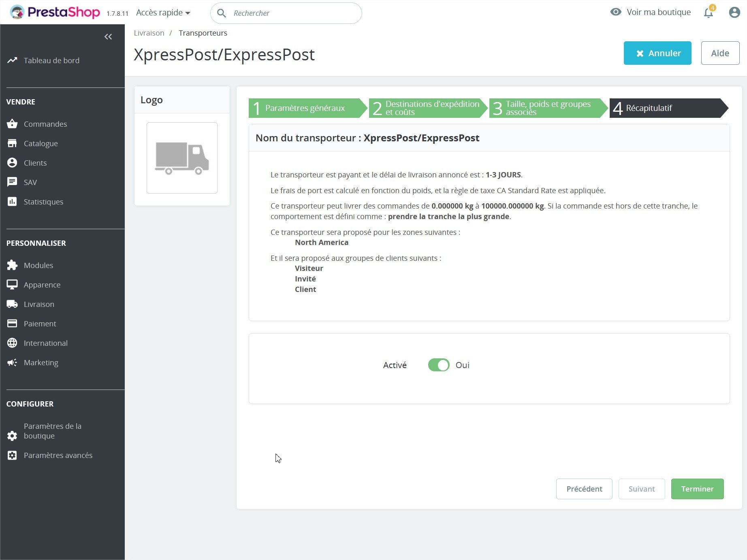Viewport: 747px width, 560px height.
Task: Click the Clients person icon
Action: (x=12, y=163)
